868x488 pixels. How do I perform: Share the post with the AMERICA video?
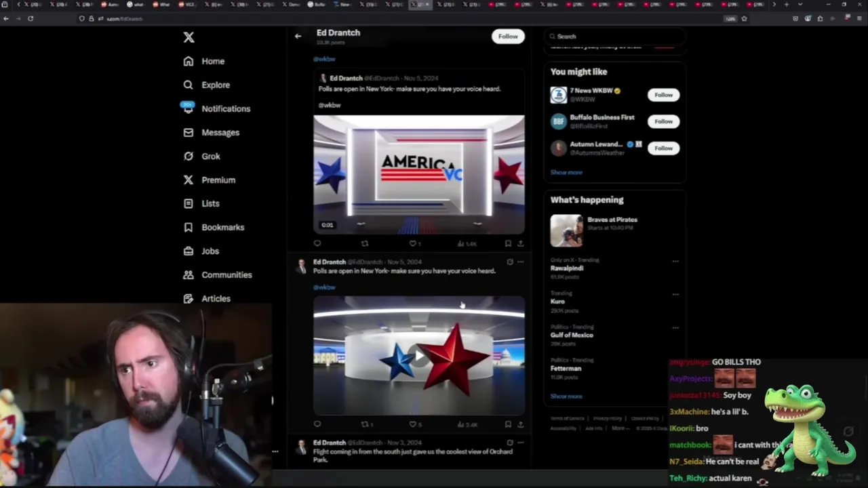point(520,243)
